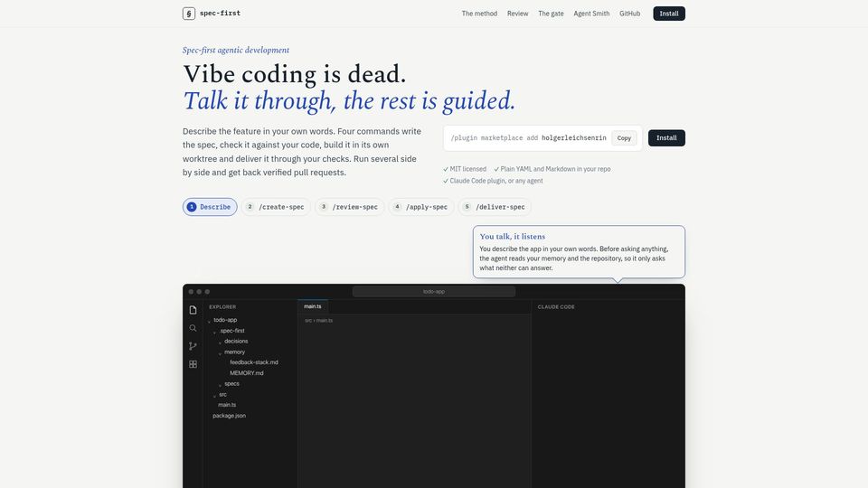Collapse the src folder
The height and width of the screenshot is (488, 868).
[222, 395]
